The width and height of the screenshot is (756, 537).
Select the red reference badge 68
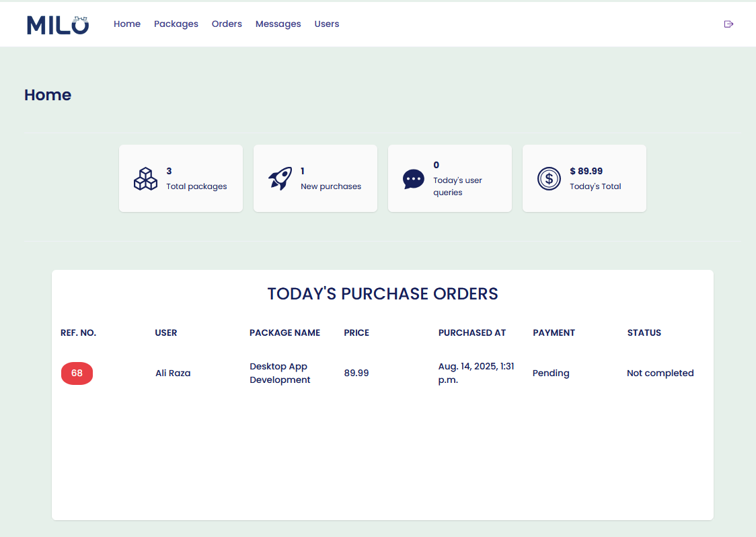77,373
